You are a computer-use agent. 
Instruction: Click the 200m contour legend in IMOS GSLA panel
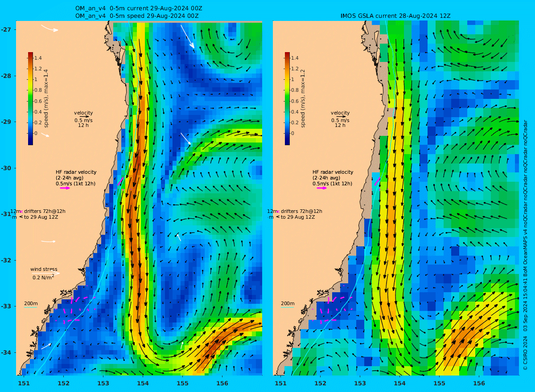point(288,304)
